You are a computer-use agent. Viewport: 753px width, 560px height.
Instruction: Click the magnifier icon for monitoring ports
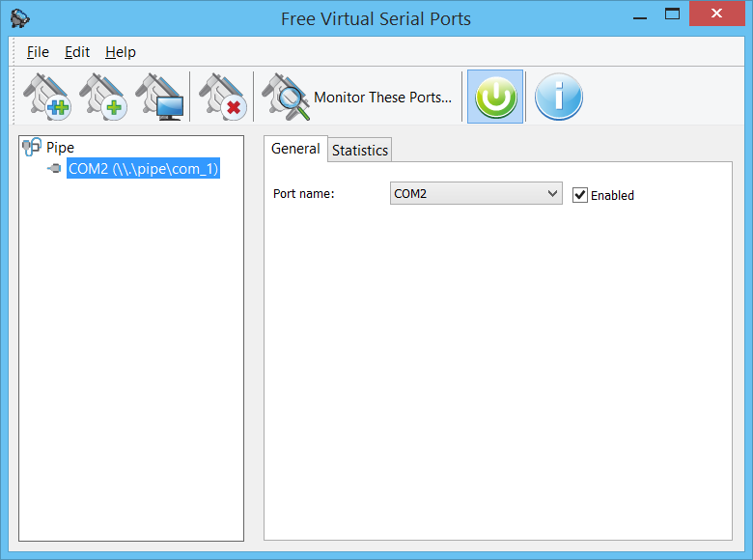[x=286, y=97]
